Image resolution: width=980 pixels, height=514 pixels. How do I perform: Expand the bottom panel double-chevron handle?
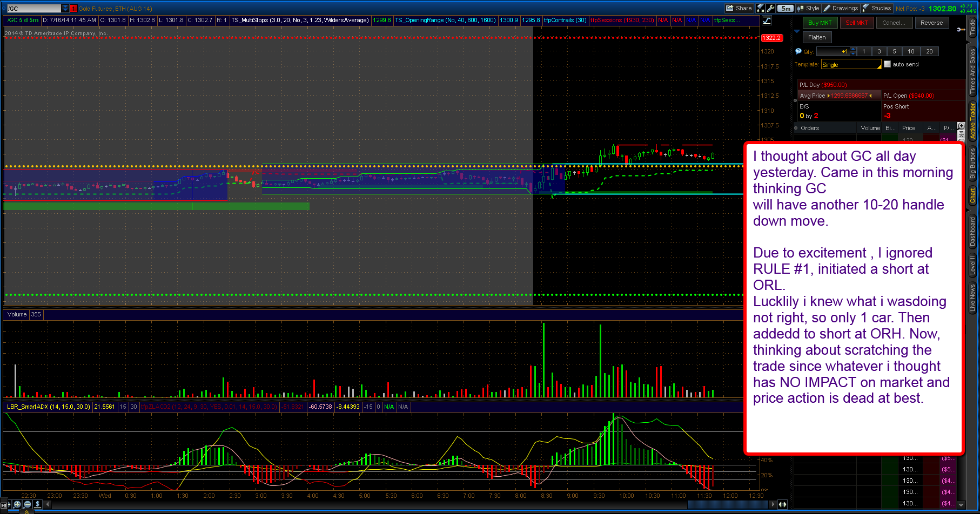point(27,511)
